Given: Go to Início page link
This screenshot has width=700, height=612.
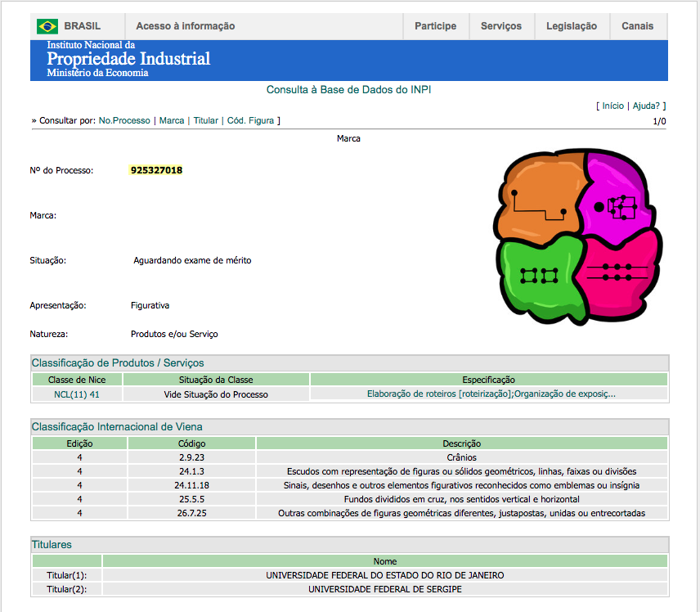Looking at the screenshot, I should coord(612,106).
